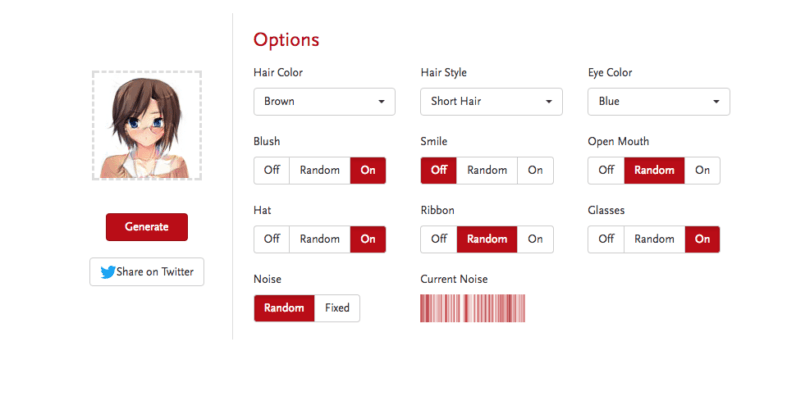The width and height of the screenshot is (796, 410).
Task: Expand the Hair Style dropdown
Action: [x=491, y=102]
